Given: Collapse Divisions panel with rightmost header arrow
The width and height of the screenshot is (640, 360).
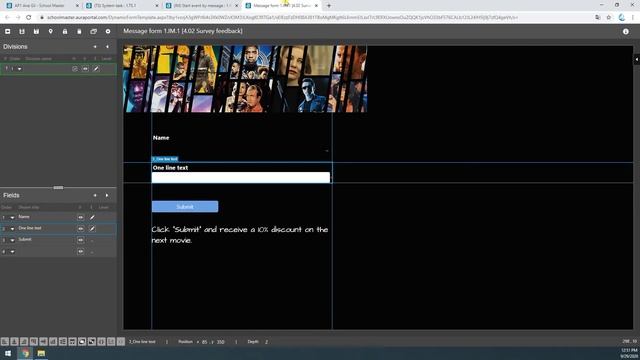Looking at the screenshot, I should tap(107, 47).
